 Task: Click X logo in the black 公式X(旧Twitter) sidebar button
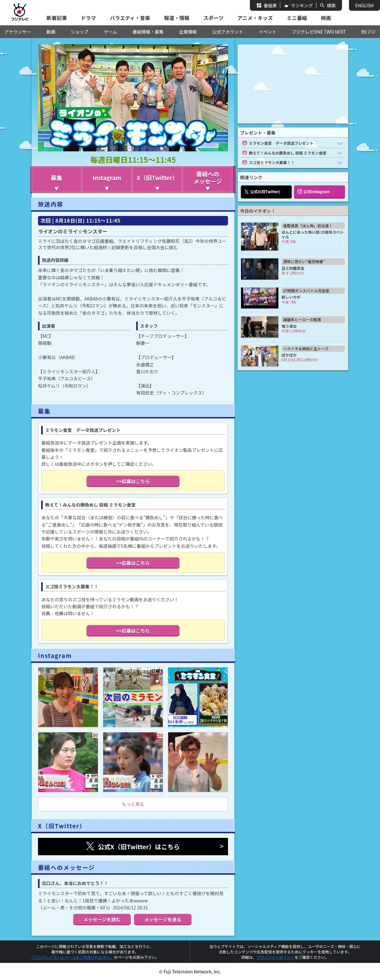(246, 192)
